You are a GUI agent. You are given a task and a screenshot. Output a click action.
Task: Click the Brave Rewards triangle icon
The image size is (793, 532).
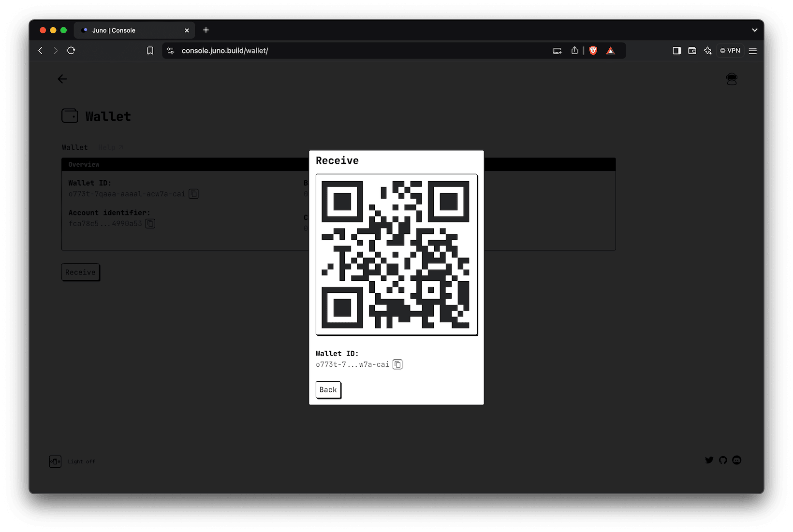pyautogui.click(x=610, y=50)
